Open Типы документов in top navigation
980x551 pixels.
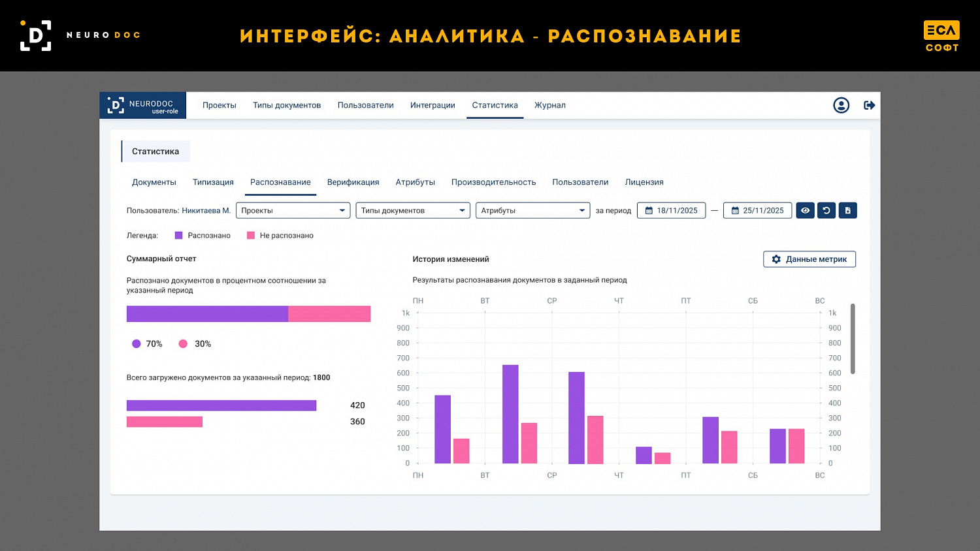click(x=287, y=105)
